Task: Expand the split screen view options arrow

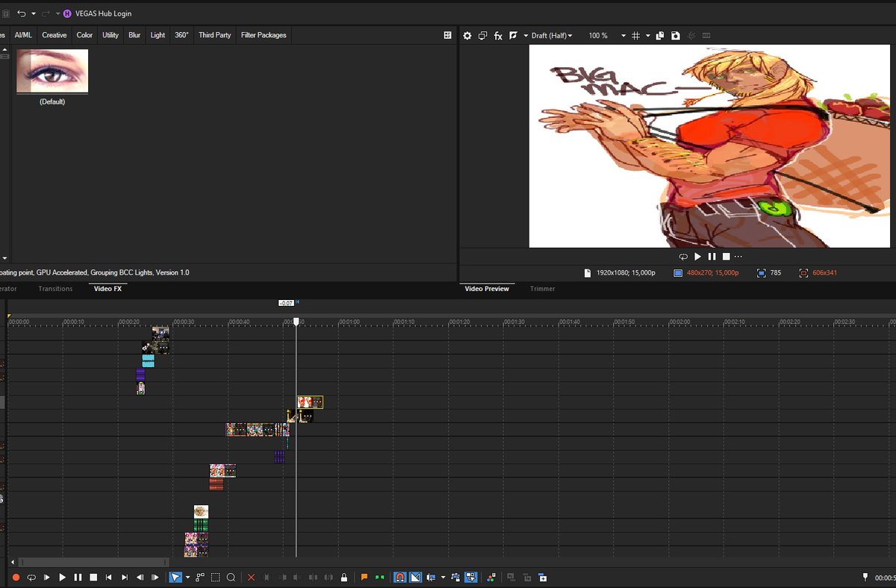Action: coord(526,35)
